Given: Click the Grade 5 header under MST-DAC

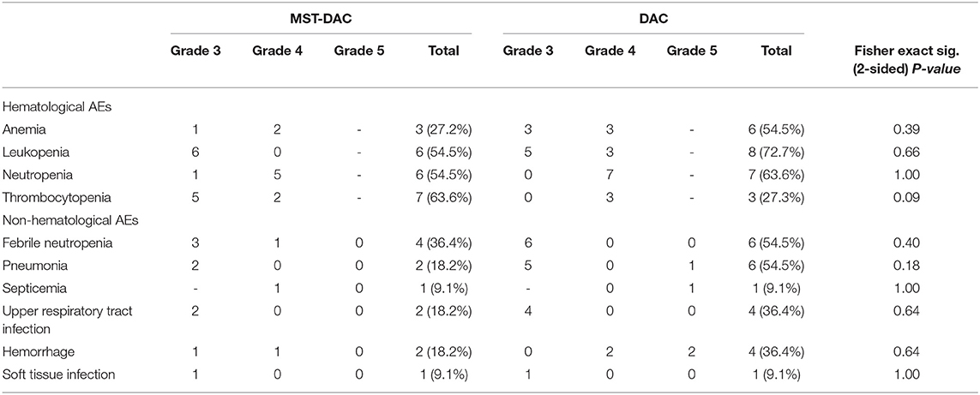Looking at the screenshot, I should point(359,51).
